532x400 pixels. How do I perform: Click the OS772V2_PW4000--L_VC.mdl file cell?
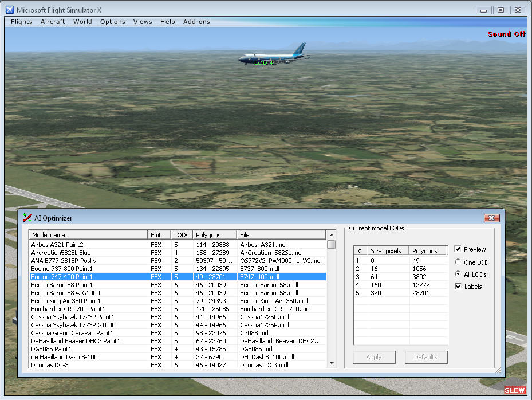281,261
